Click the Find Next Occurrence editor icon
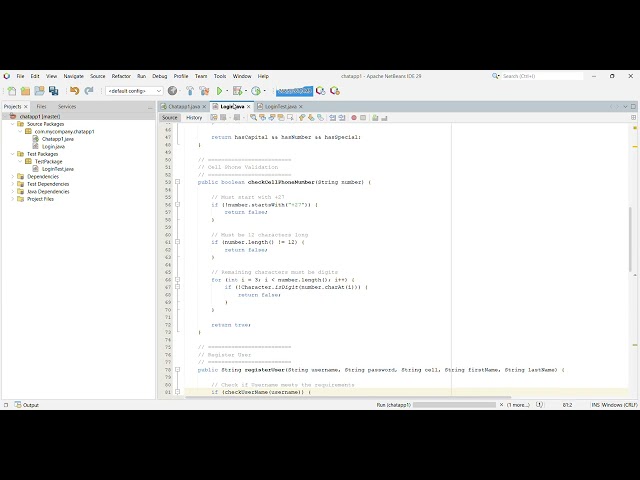The height and width of the screenshot is (480, 640). point(271,118)
